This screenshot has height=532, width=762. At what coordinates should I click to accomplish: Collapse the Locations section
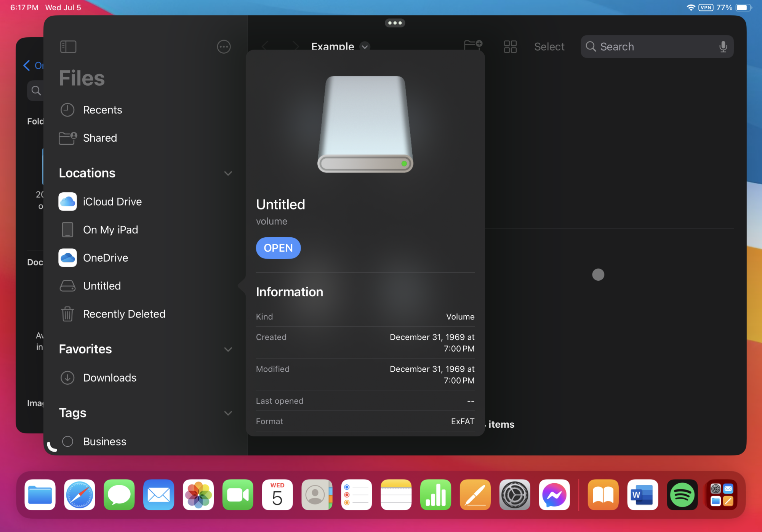(x=228, y=173)
